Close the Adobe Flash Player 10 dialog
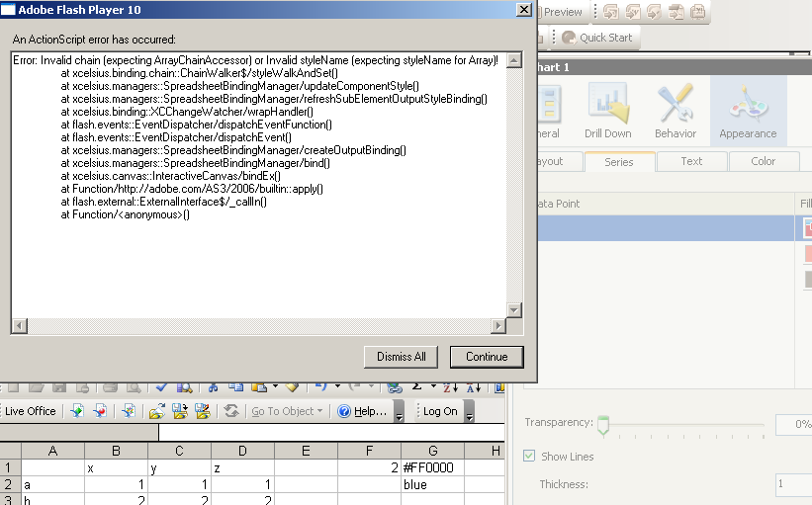Viewport: 812px width, 505px height. click(x=524, y=9)
